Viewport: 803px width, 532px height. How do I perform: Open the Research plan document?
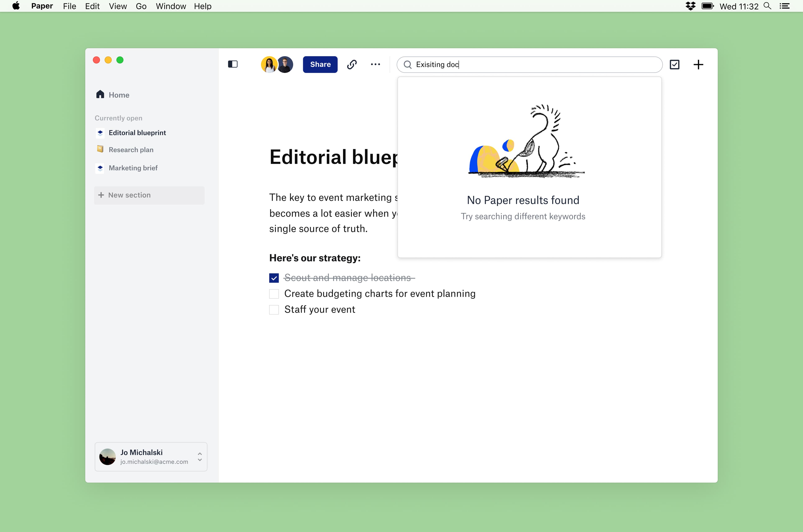click(131, 150)
